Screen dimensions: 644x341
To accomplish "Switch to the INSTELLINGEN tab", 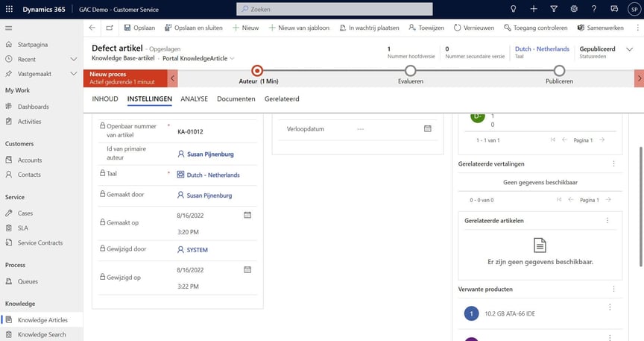I will [x=150, y=98].
